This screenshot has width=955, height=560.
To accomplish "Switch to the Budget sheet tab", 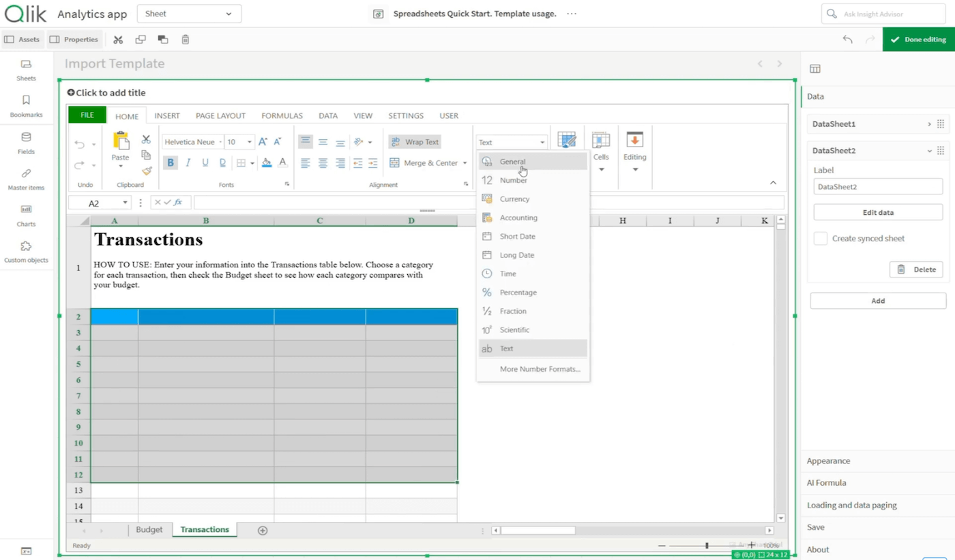I will [x=149, y=529].
